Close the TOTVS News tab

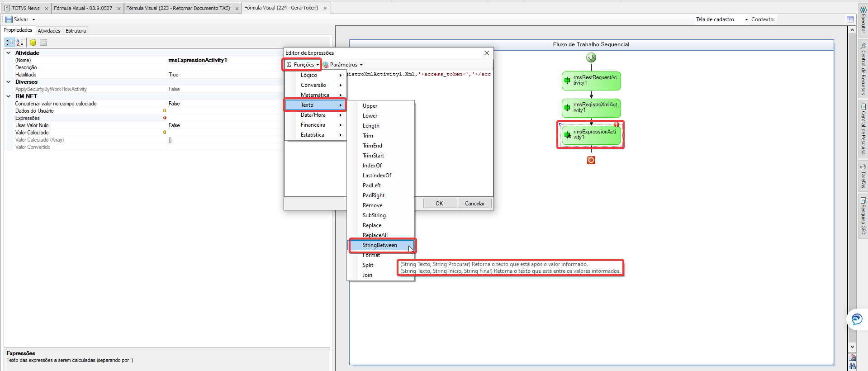(46, 9)
